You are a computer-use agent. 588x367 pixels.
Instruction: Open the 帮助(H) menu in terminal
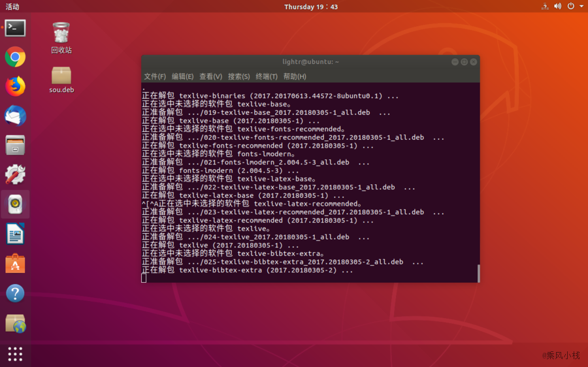[295, 76]
